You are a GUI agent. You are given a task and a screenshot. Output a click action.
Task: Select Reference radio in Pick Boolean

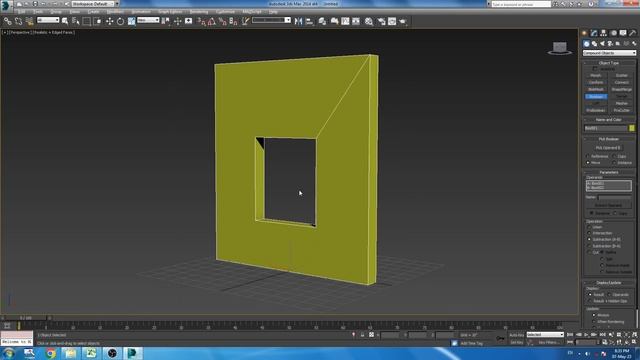[x=588, y=156]
